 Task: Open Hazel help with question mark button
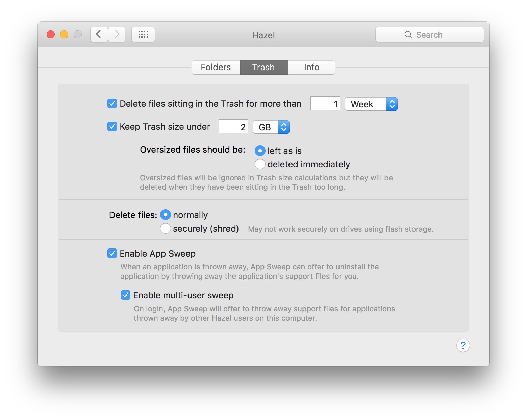click(463, 345)
